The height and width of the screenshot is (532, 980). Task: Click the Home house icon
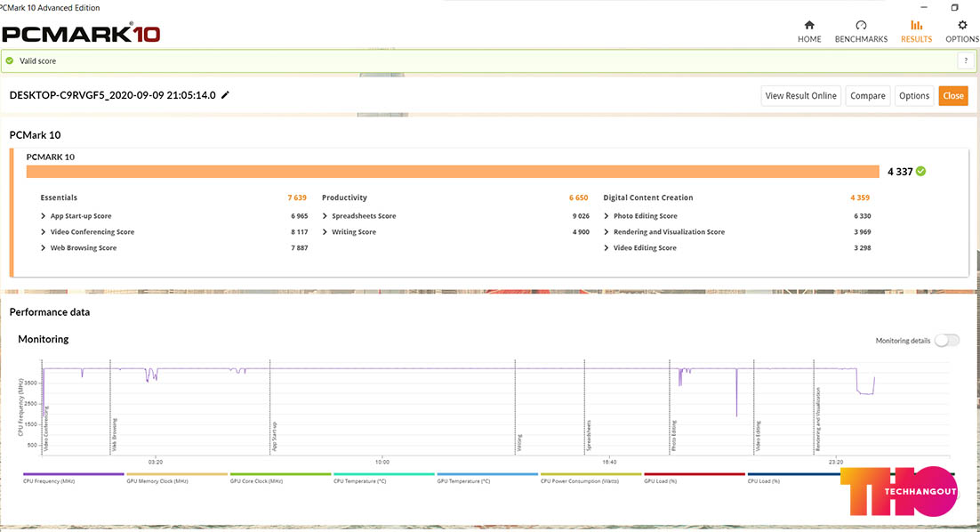(x=808, y=25)
